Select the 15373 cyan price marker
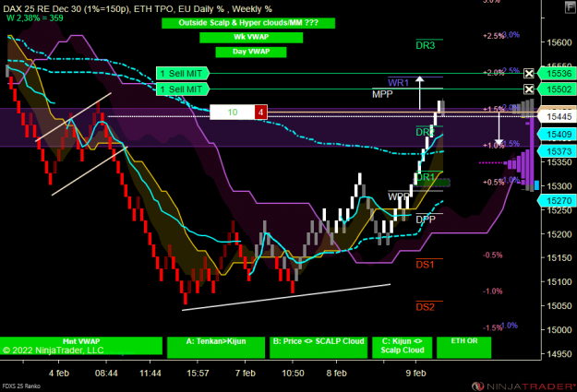 [557, 151]
